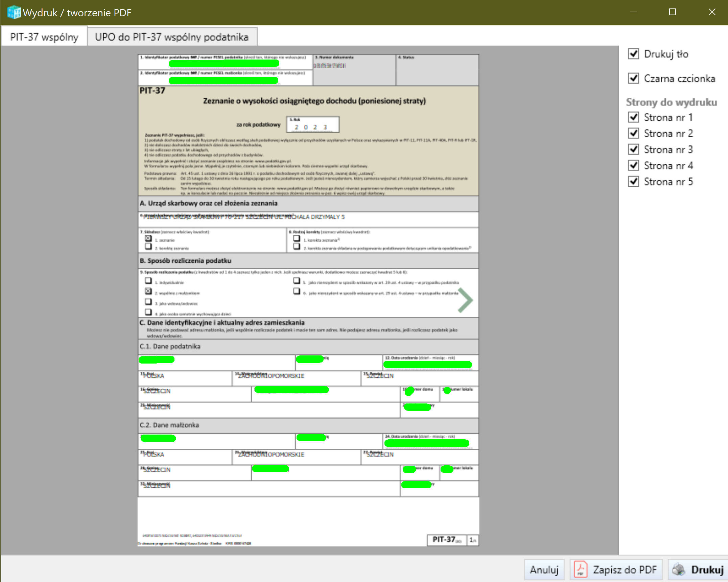This screenshot has width=728, height=582.
Task: Click the app icon in title bar
Action: point(14,13)
